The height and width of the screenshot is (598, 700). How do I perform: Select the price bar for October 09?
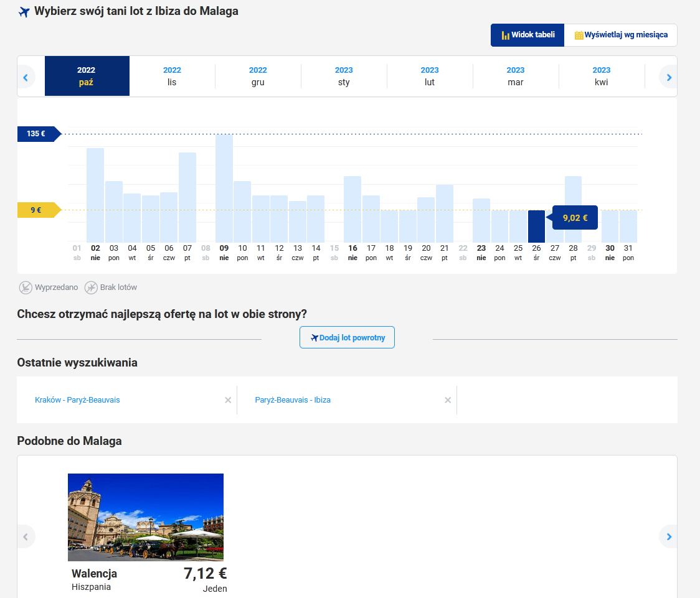224,188
